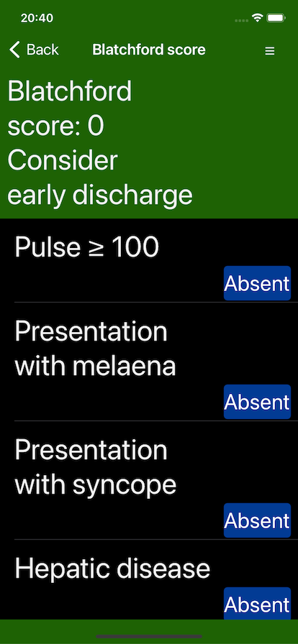Toggle Hepatic disease Absent button
Viewport: 298px width, 644px height.
(x=257, y=603)
